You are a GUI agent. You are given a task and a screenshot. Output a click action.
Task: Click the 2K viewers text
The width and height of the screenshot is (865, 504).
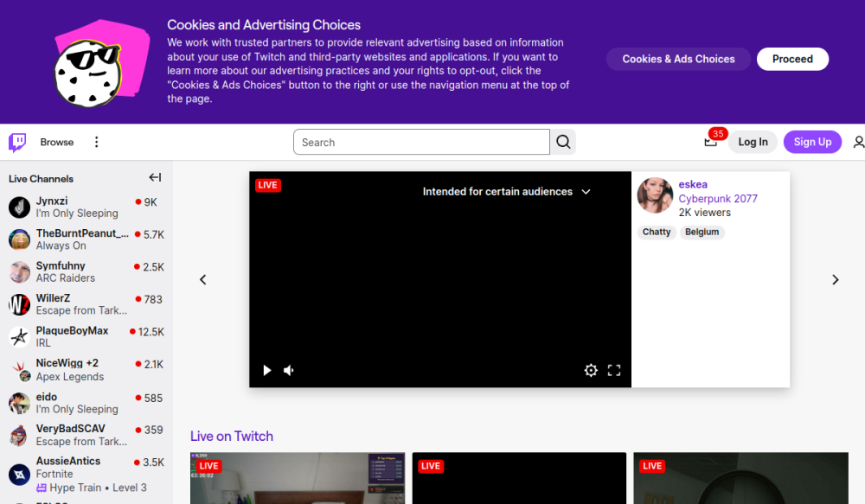point(704,213)
